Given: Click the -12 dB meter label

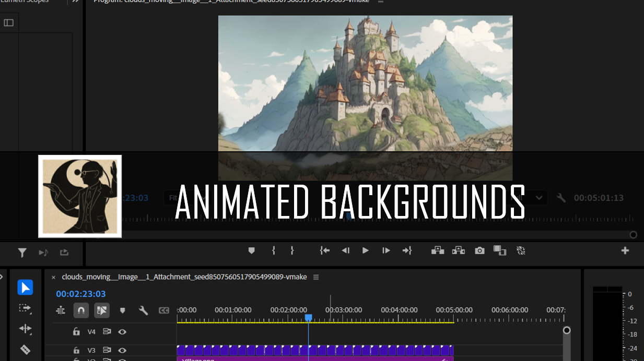Looking at the screenshot, I should 632,321.
